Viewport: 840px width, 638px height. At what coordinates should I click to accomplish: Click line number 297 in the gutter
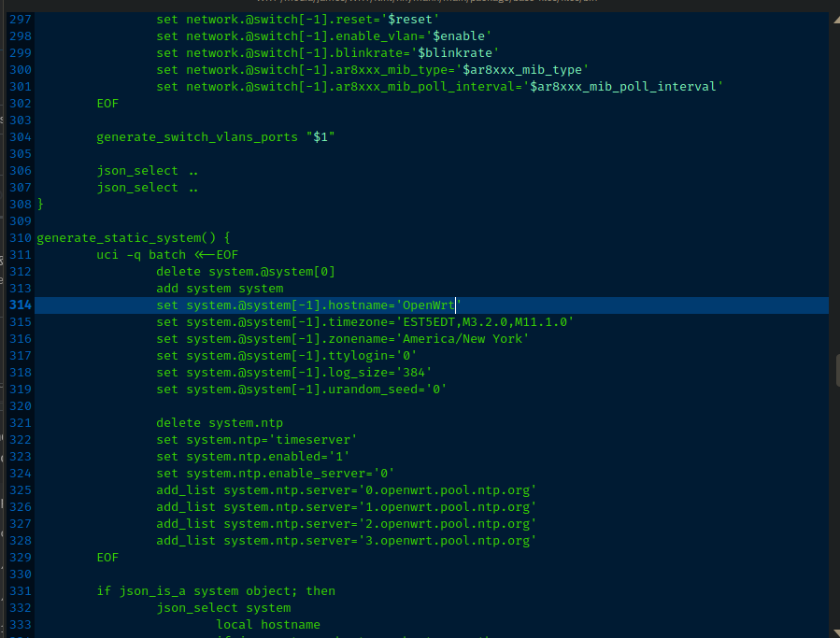pyautogui.click(x=21, y=20)
